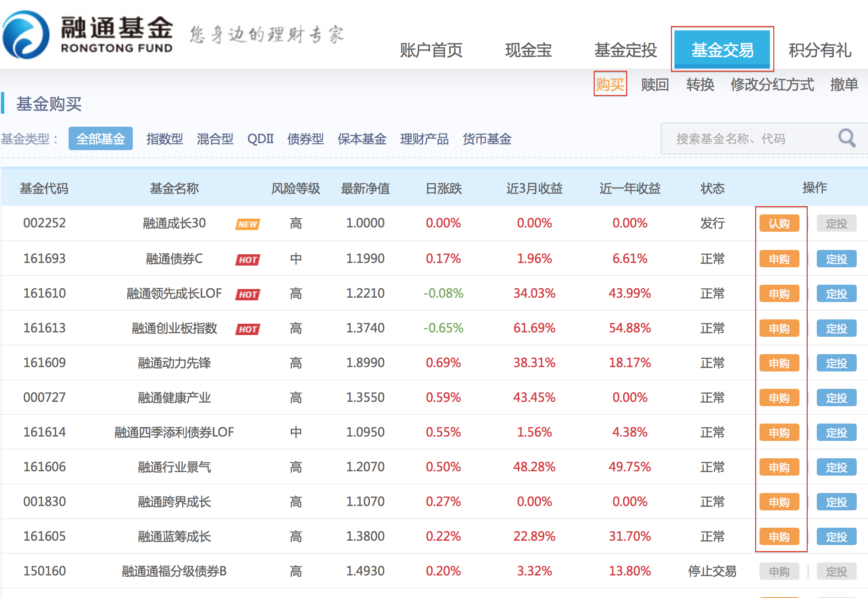Click the NEW badge beside 融通成长30
Screen dimensions: 868x598
[248, 224]
